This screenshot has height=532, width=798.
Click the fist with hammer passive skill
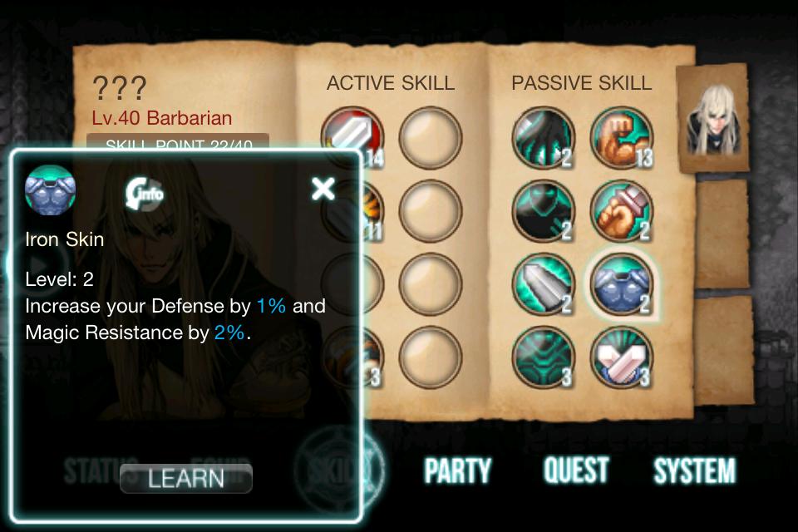tap(622, 211)
